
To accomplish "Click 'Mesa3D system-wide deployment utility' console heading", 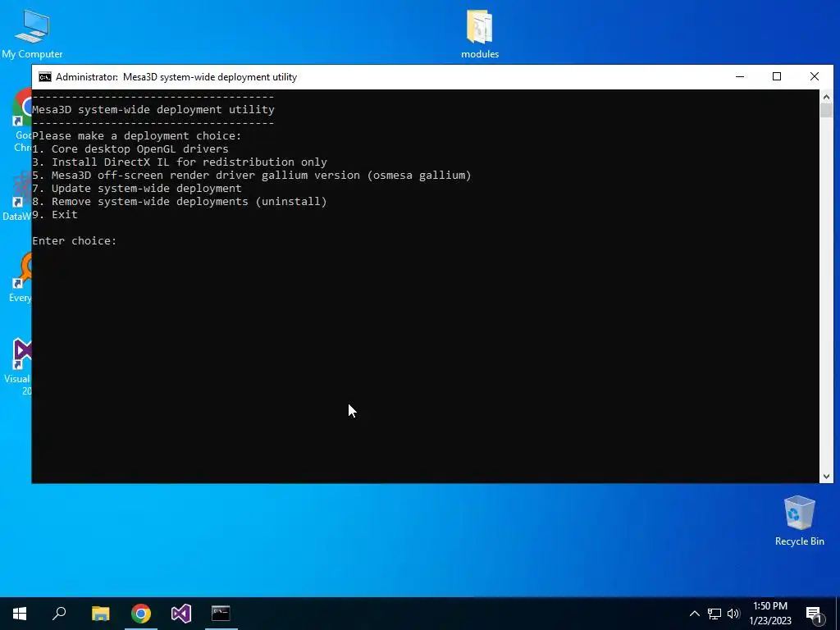I will pyautogui.click(x=153, y=109).
